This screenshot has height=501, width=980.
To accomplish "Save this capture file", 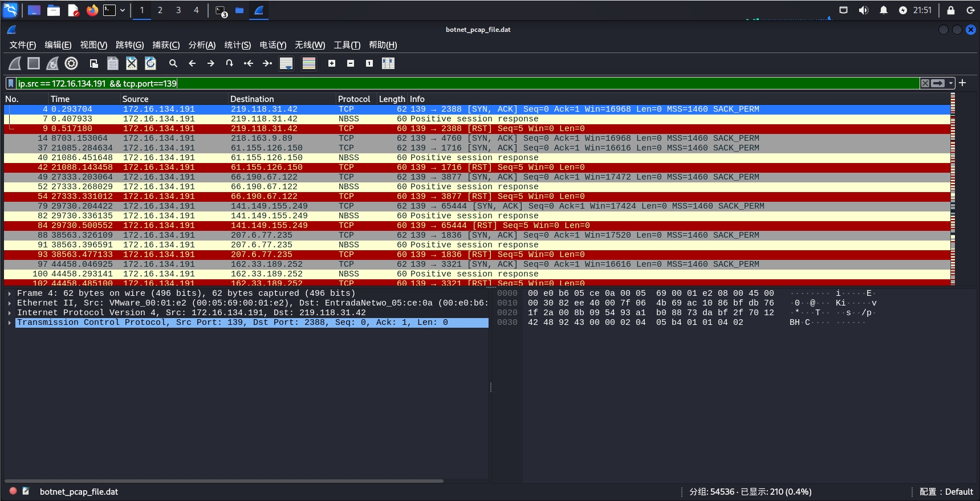I will pyautogui.click(x=113, y=63).
